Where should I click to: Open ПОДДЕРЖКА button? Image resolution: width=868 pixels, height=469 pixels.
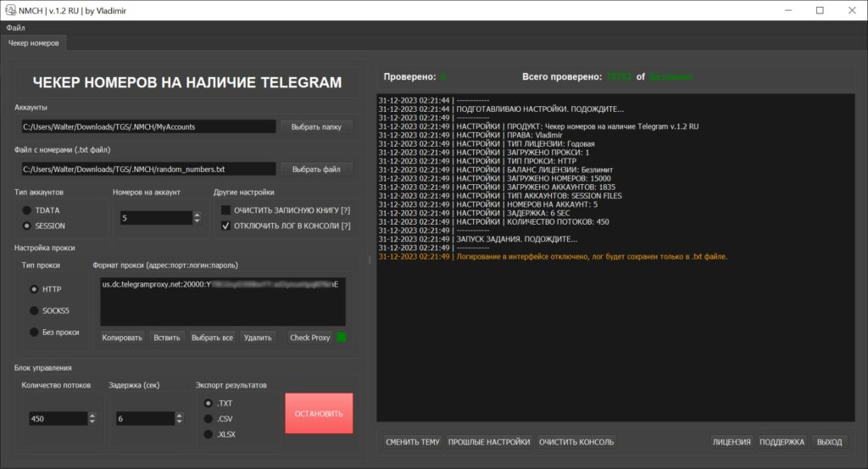[782, 442]
